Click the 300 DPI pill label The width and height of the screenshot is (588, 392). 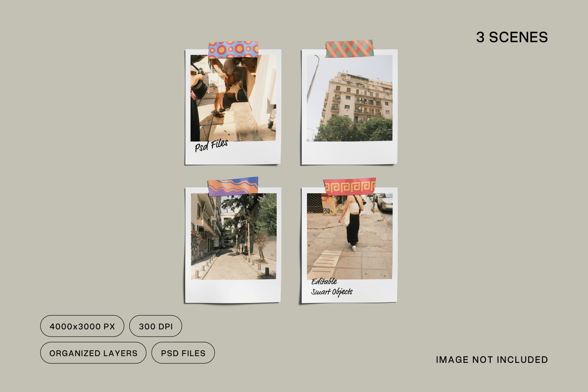coord(155,326)
